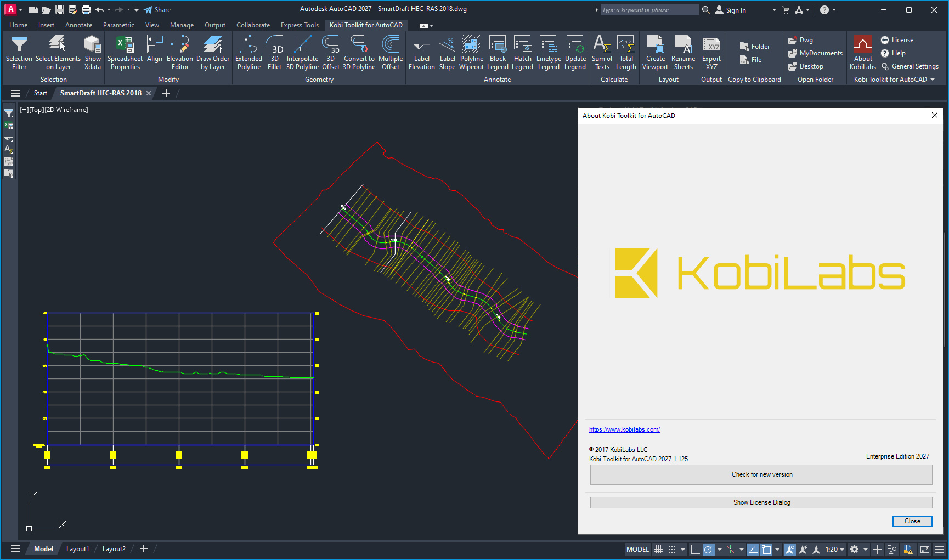949x560 pixels.
Task: Click the Check for new version button
Action: [x=761, y=475]
